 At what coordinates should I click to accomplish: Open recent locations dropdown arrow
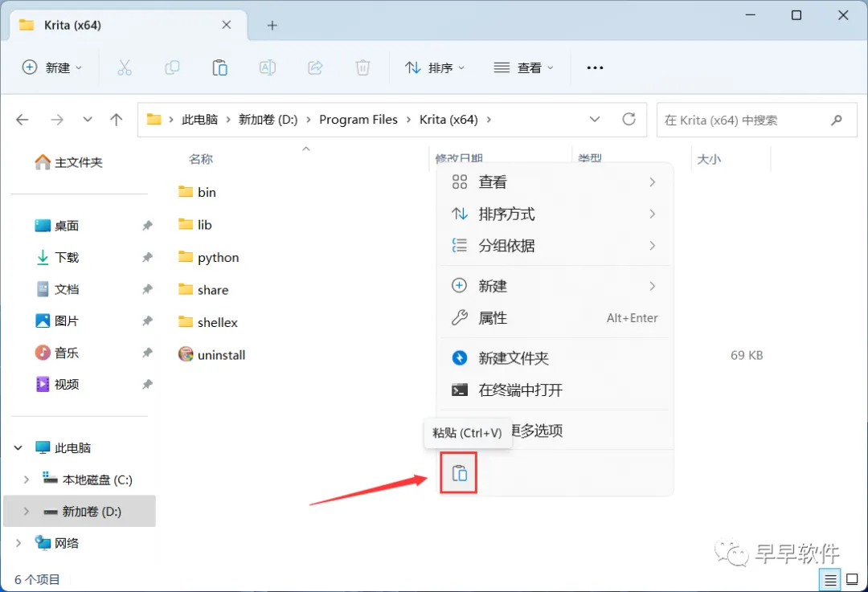pos(88,120)
